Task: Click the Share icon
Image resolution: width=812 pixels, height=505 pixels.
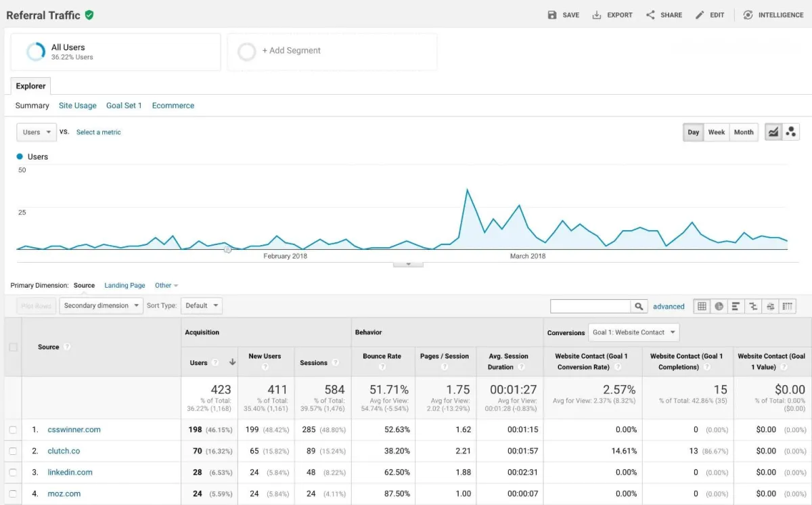Action: [650, 15]
